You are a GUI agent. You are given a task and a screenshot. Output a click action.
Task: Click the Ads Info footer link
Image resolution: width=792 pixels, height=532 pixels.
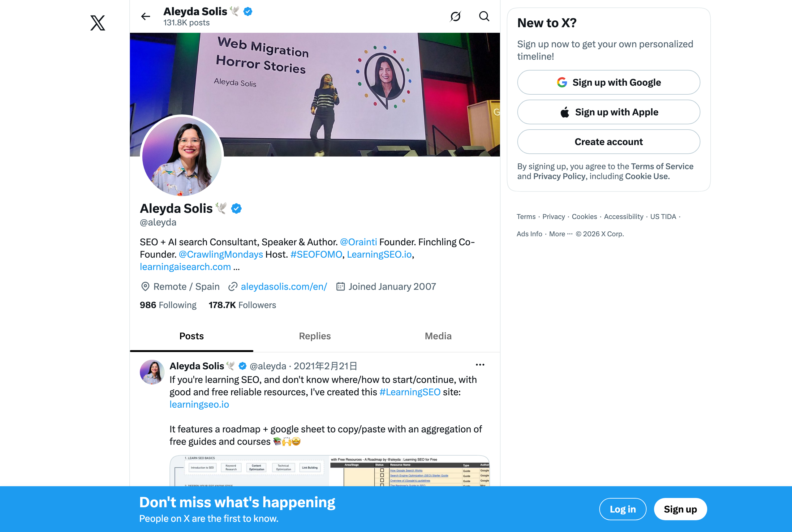tap(529, 234)
